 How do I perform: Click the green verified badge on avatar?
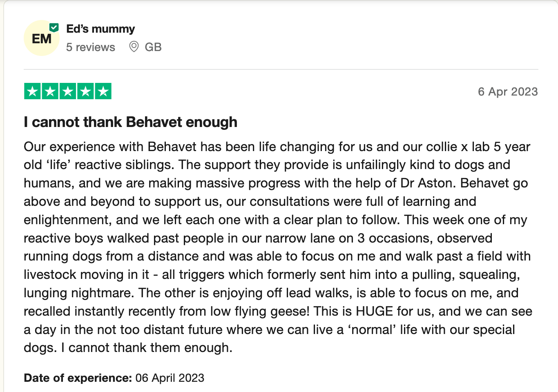click(x=54, y=27)
